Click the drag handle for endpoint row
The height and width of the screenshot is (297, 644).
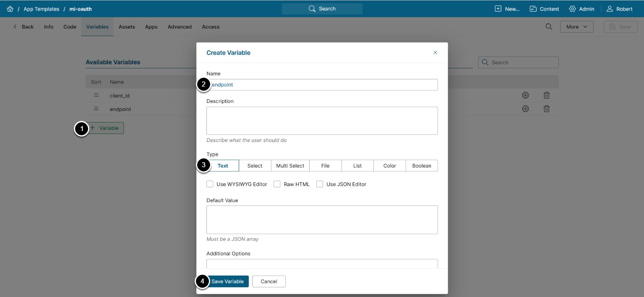(96, 109)
